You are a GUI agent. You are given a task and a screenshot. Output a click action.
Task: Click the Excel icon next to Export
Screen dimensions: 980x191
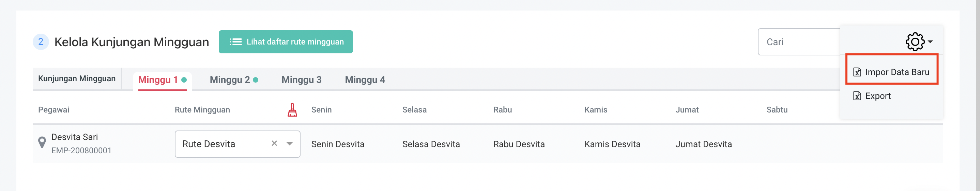pos(857,96)
